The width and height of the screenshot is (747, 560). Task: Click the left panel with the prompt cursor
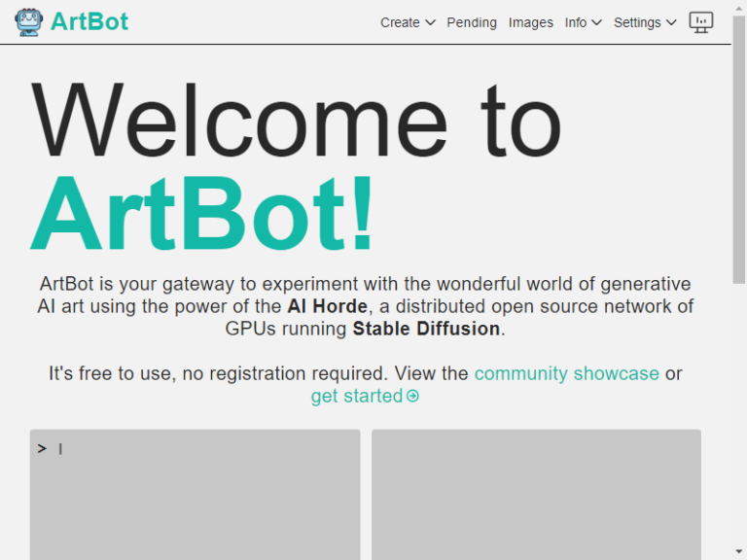coord(195,495)
